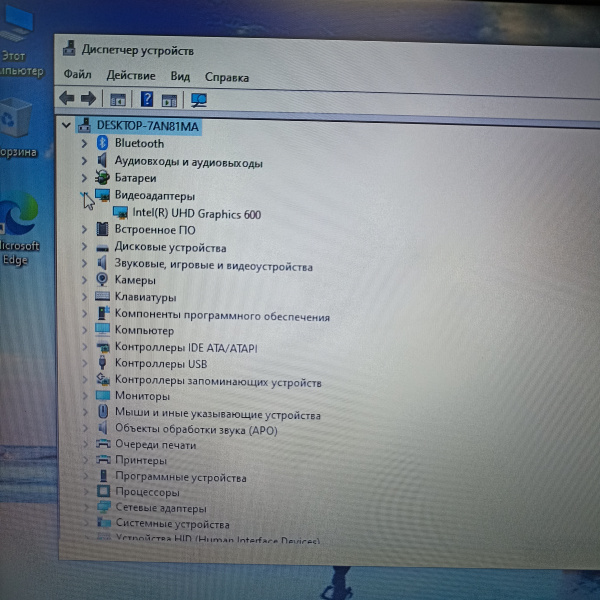Click the show/hide console tree toolbar icon

click(118, 99)
